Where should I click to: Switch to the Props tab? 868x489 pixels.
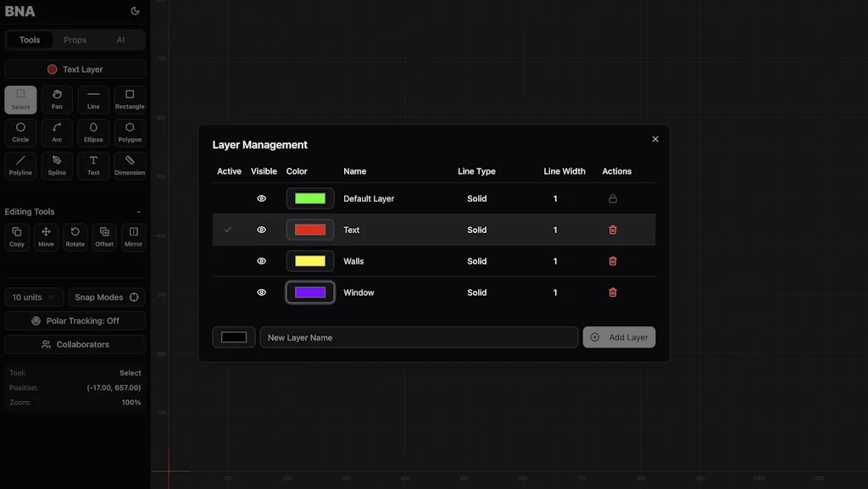point(75,40)
